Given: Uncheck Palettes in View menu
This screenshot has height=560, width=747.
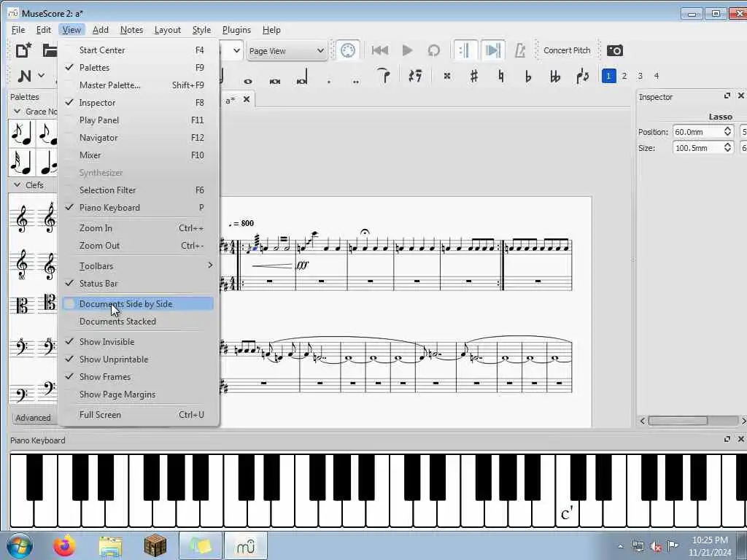Looking at the screenshot, I should (x=138, y=68).
